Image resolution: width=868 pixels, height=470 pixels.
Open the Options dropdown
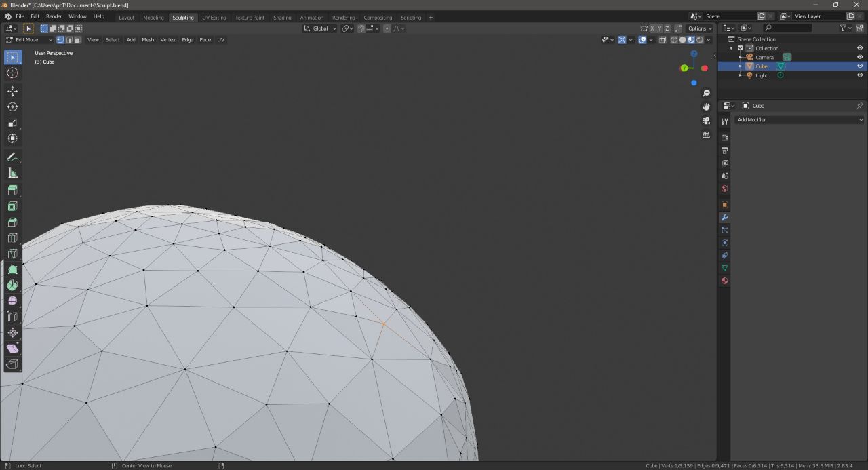pyautogui.click(x=700, y=28)
